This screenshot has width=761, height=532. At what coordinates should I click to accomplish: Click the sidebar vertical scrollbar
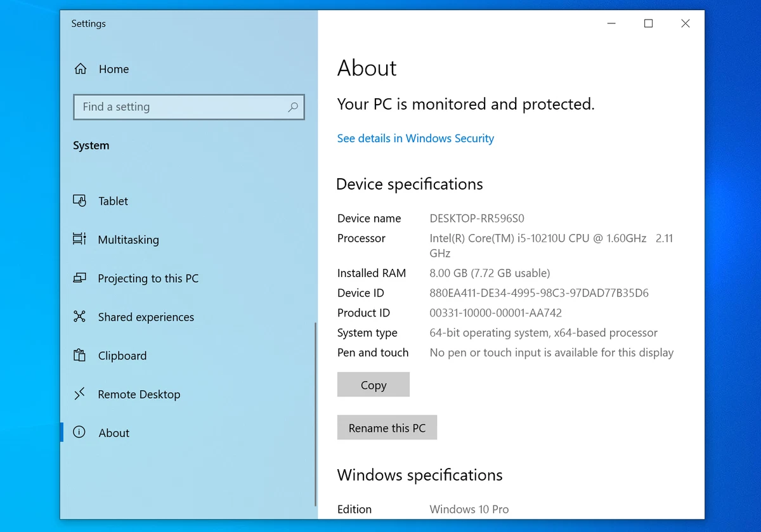tap(315, 414)
